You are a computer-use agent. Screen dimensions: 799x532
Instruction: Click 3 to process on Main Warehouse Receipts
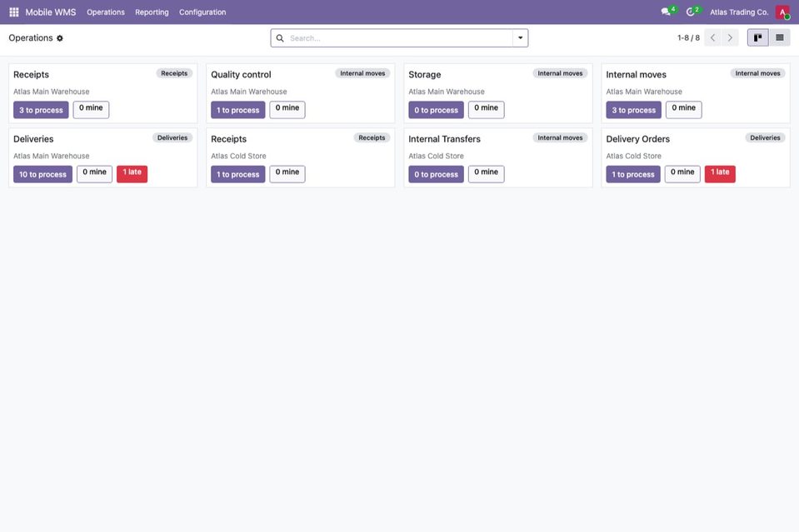click(x=41, y=110)
